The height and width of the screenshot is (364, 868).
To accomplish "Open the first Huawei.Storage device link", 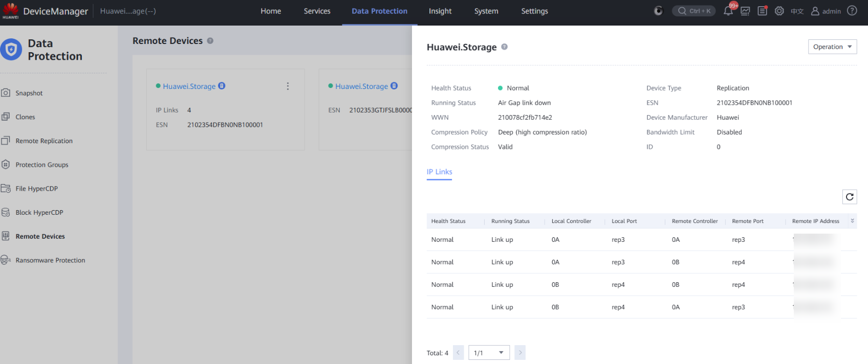I will (x=189, y=86).
